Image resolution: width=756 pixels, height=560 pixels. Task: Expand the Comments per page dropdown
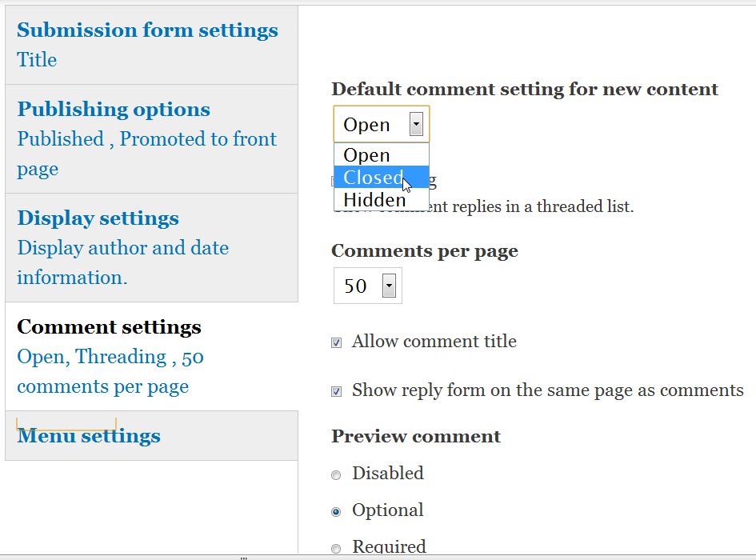coord(389,286)
